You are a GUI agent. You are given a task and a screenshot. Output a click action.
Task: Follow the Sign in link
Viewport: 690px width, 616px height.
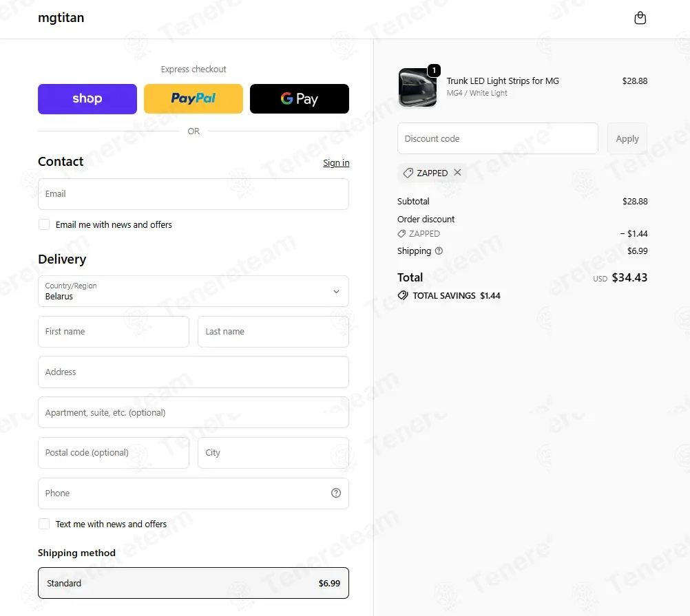point(336,162)
